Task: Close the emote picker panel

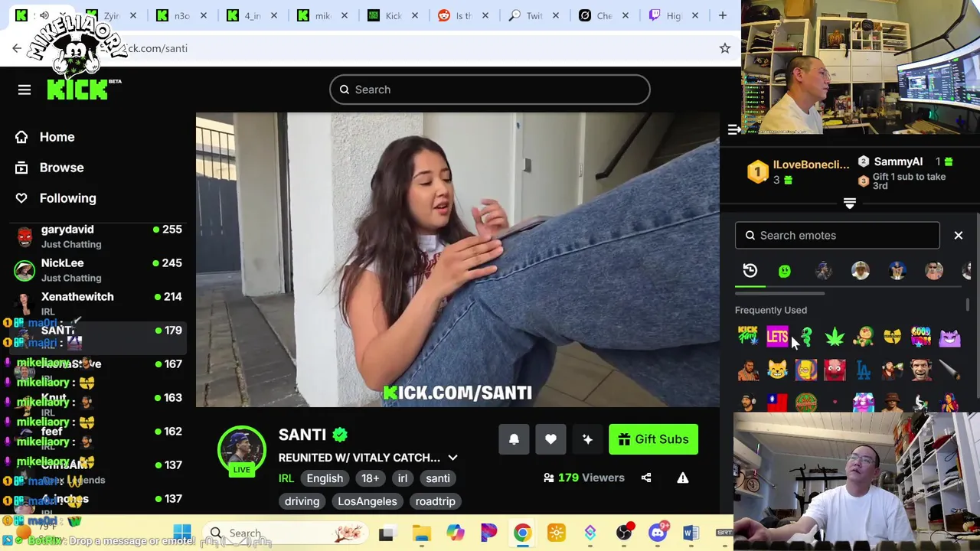Action: coord(958,236)
